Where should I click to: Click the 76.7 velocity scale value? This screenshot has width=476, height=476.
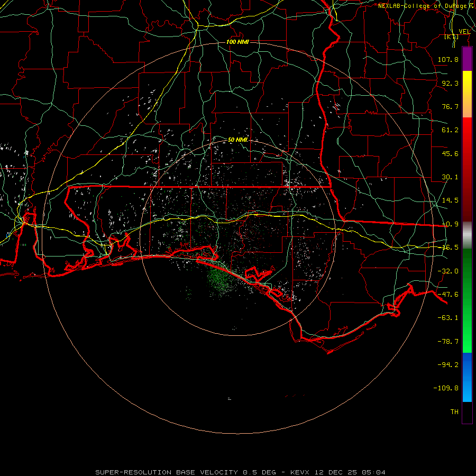pos(450,106)
